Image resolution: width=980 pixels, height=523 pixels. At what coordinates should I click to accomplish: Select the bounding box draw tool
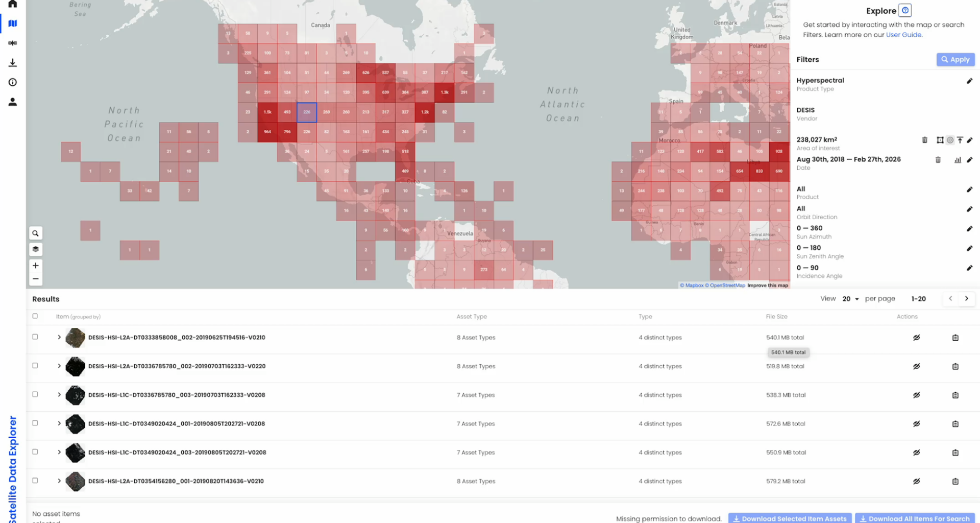tap(941, 140)
